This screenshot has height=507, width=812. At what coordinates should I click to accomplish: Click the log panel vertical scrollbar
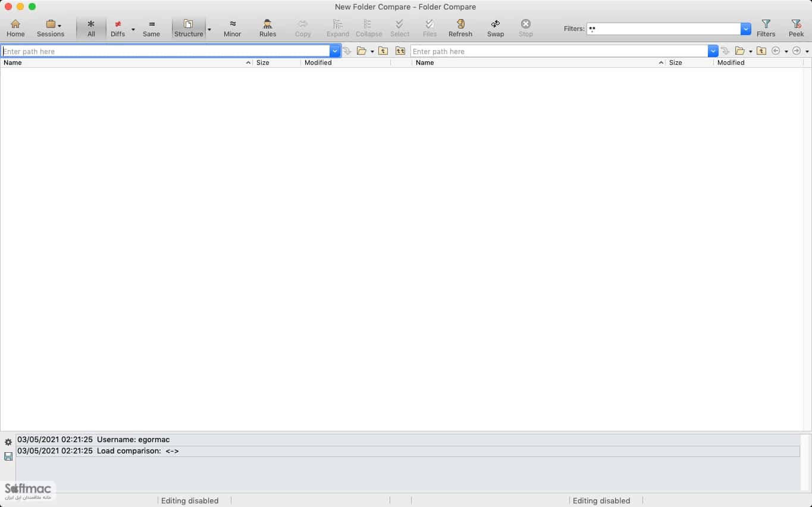pyautogui.click(x=805, y=462)
